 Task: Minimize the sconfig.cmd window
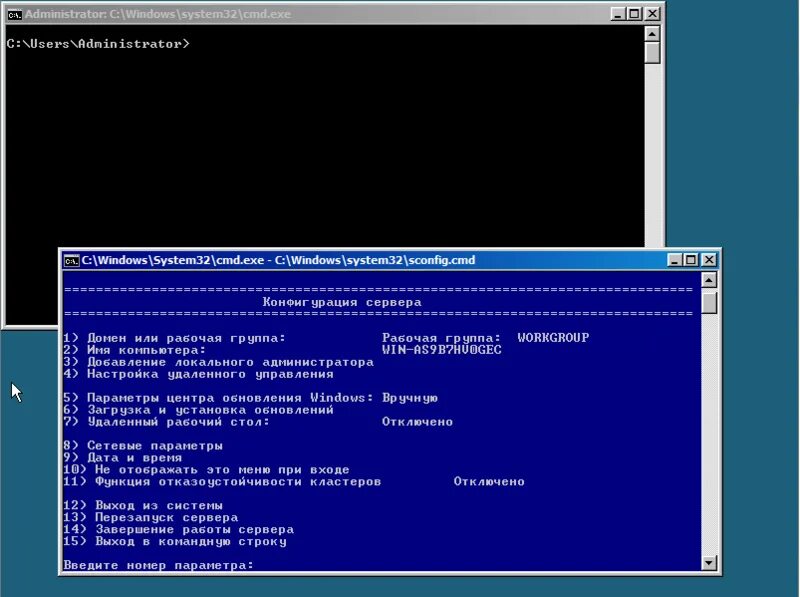[x=674, y=260]
